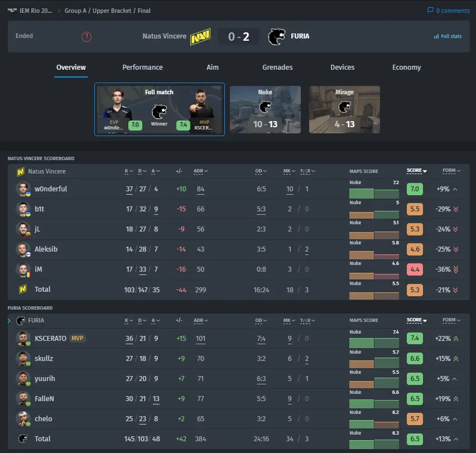This screenshot has height=453, width=476.
Task: Sort Natus Vincere table by K column
Action: pyautogui.click(x=129, y=171)
